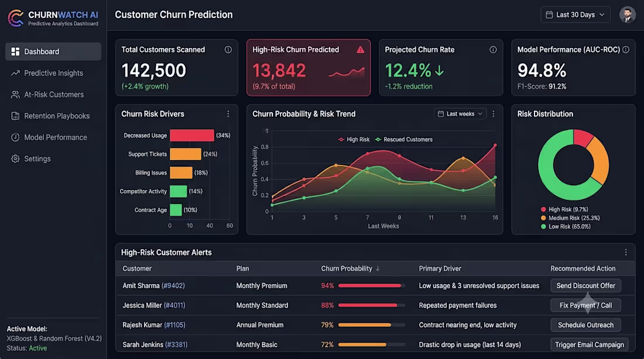Click the Customer column header
Screen dimensions: 644x359
(x=137, y=268)
